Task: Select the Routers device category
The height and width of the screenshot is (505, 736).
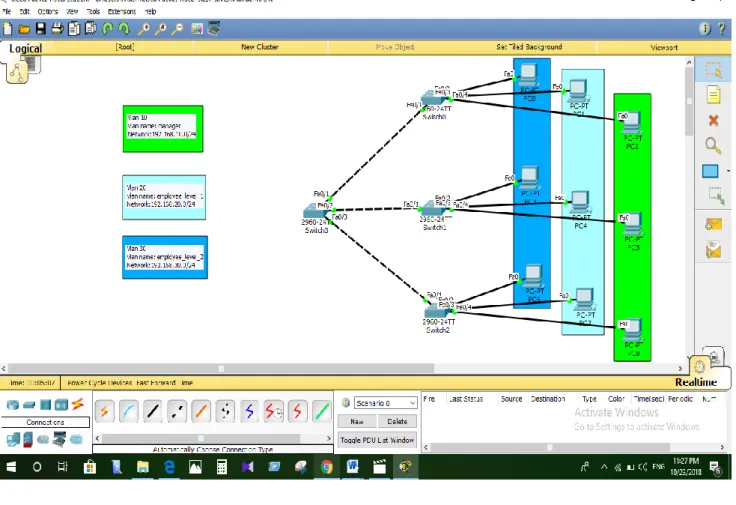Action: pyautogui.click(x=13, y=405)
